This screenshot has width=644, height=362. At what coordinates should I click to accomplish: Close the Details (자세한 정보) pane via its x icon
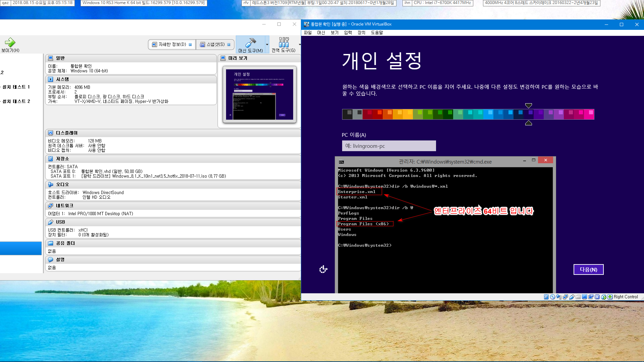point(190,45)
